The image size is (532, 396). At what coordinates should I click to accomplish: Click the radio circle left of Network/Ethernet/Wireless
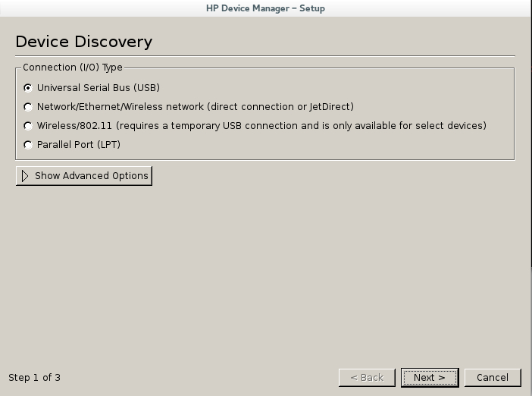pyautogui.click(x=28, y=107)
